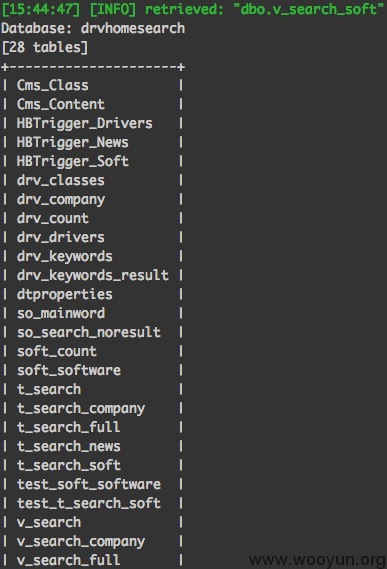Click the dtproperties table name
The height and width of the screenshot is (569, 387).
(65, 295)
